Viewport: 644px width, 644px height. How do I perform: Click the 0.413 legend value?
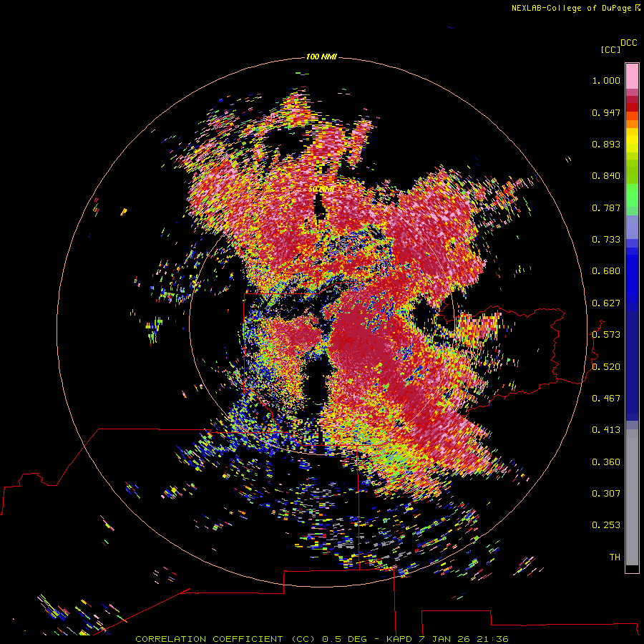(x=606, y=430)
